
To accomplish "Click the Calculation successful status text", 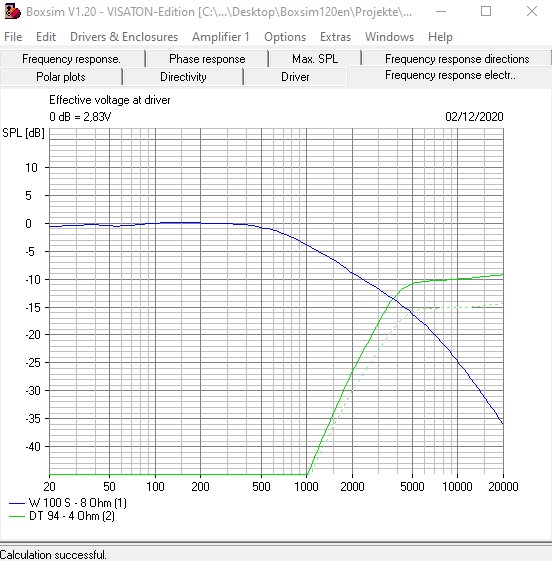I will coord(53,555).
